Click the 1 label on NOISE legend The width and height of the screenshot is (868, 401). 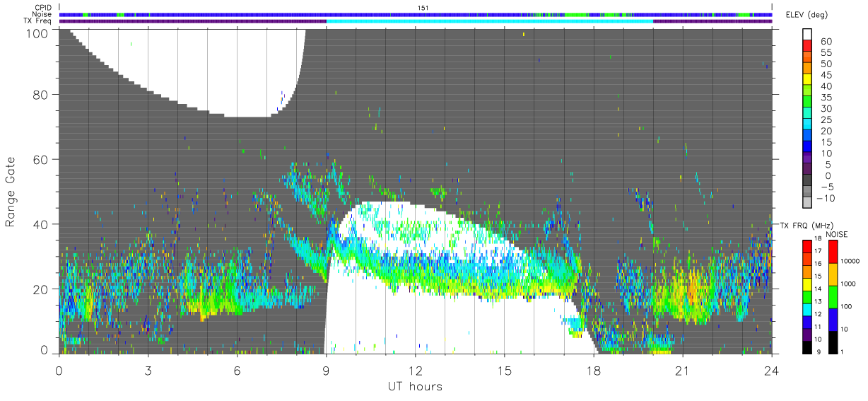pos(842,351)
